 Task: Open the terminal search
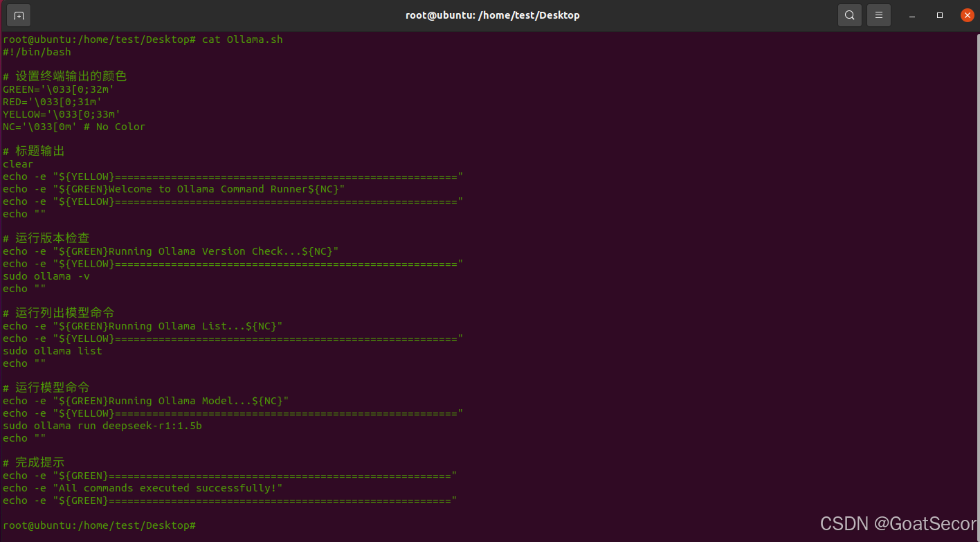tap(850, 15)
